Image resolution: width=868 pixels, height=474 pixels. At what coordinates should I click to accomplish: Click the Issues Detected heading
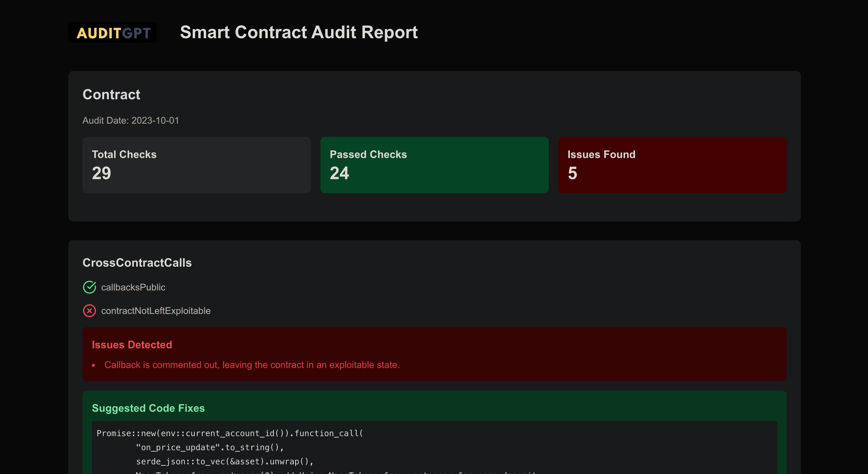pyautogui.click(x=132, y=344)
